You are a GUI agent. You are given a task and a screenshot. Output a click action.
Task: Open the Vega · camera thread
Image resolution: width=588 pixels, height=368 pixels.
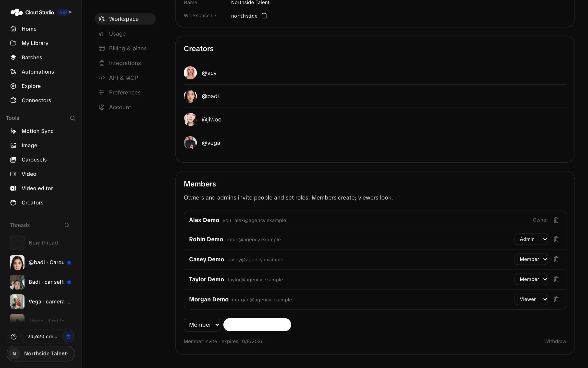point(41,302)
